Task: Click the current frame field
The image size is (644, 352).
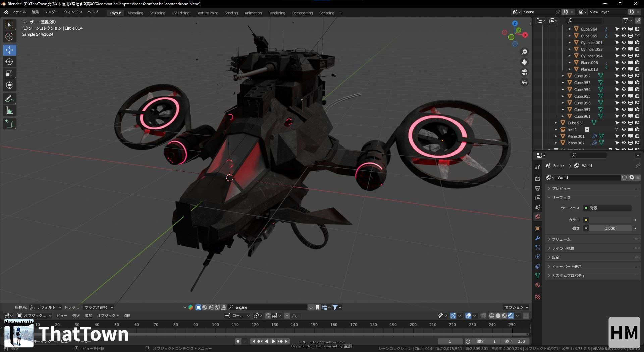Action: 450,341
